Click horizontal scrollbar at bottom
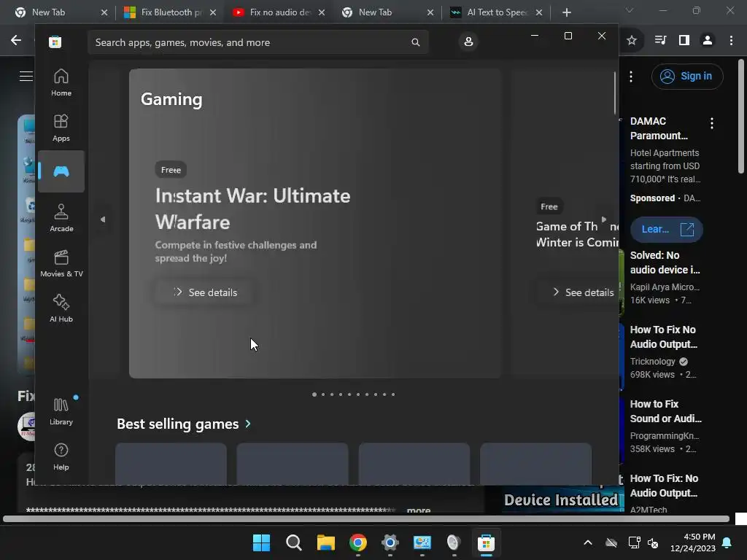This screenshot has height=560, width=747. click(x=366, y=518)
